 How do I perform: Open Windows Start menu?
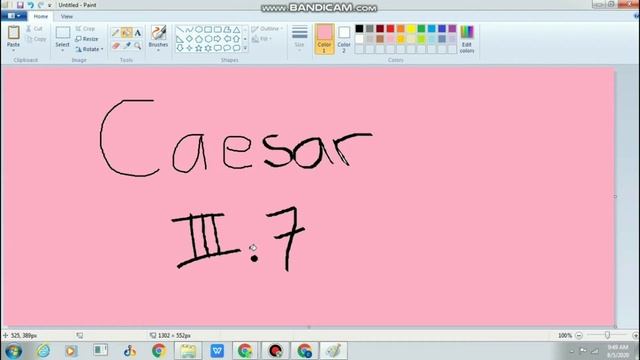(x=13, y=351)
